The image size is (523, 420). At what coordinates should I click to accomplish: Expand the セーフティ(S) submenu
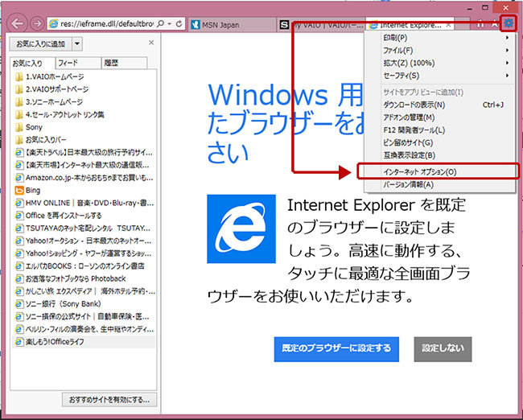pyautogui.click(x=439, y=76)
